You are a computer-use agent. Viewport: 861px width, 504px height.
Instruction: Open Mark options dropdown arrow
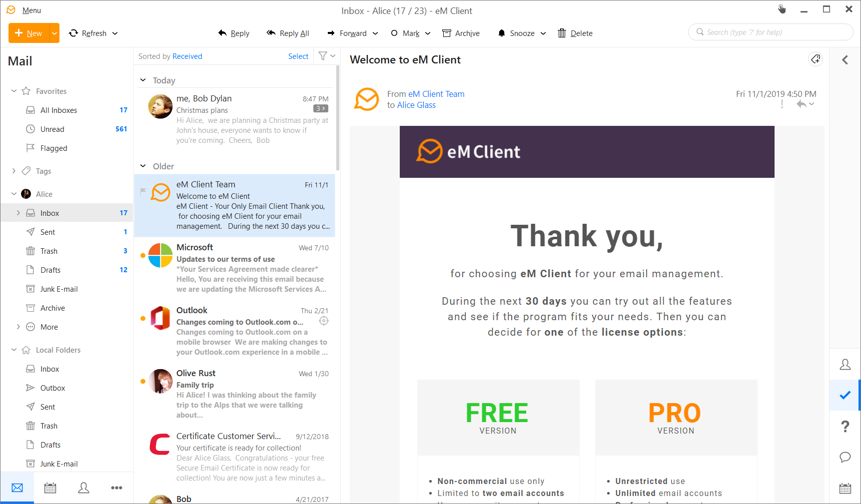point(428,33)
